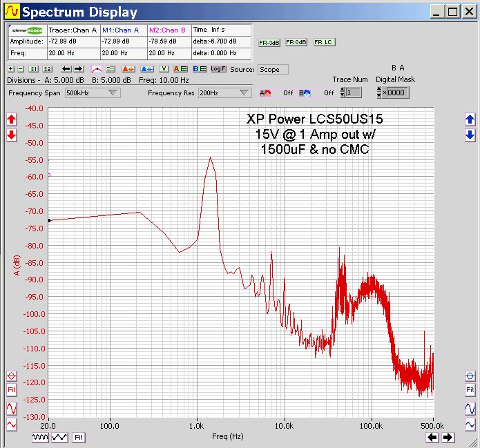Click the red up arrow for channel A
Viewport: 480px width, 448px height.
tap(12, 119)
